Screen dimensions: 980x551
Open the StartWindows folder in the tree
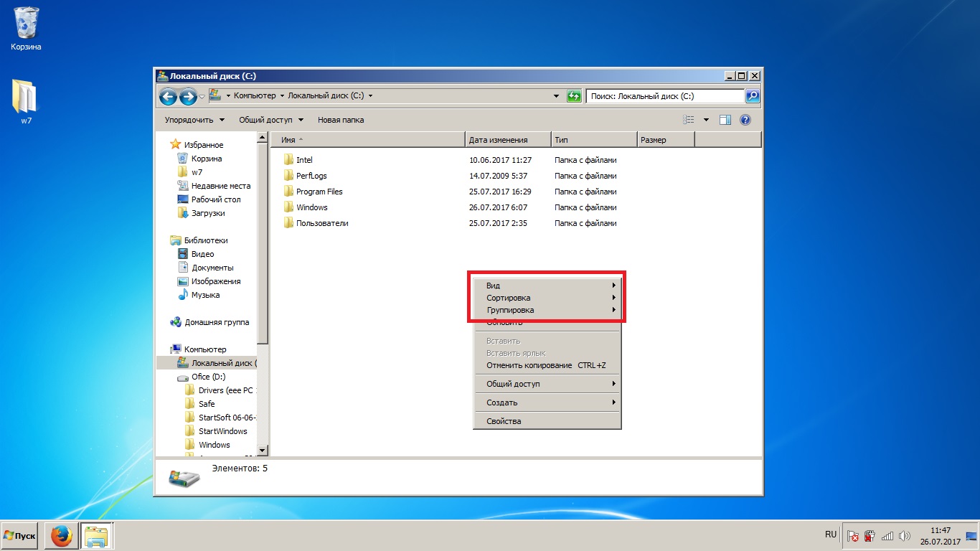216,431
